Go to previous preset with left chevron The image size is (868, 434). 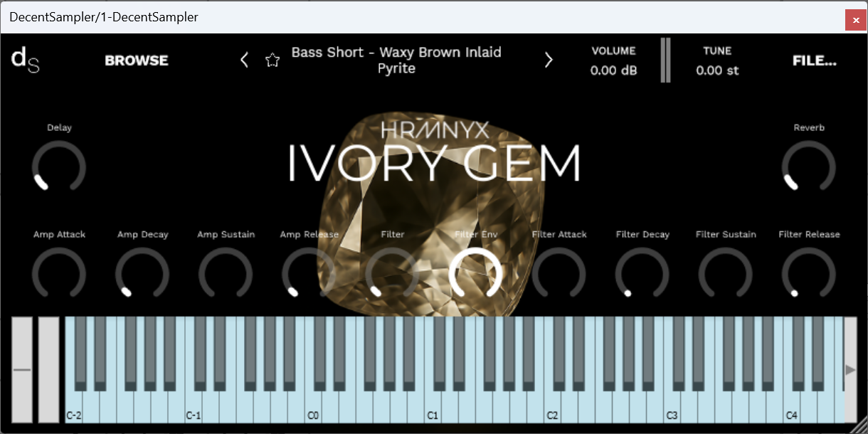click(244, 60)
